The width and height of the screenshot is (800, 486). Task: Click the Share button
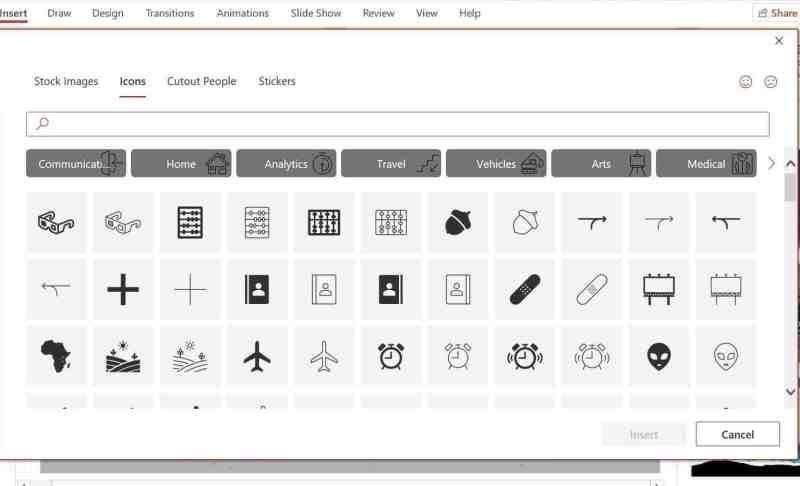click(777, 13)
